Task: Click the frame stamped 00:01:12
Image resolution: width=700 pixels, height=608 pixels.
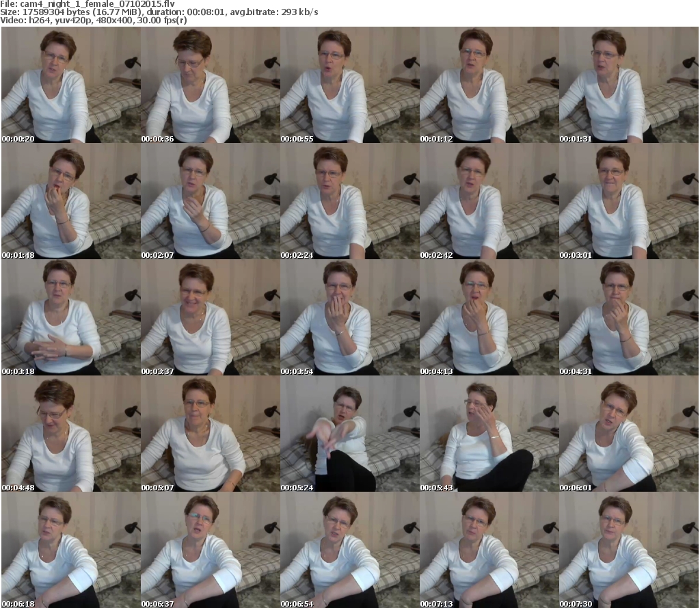Action: [x=489, y=85]
